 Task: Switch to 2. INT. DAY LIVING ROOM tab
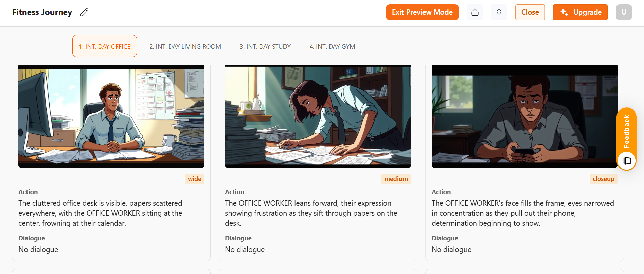pyautogui.click(x=185, y=46)
